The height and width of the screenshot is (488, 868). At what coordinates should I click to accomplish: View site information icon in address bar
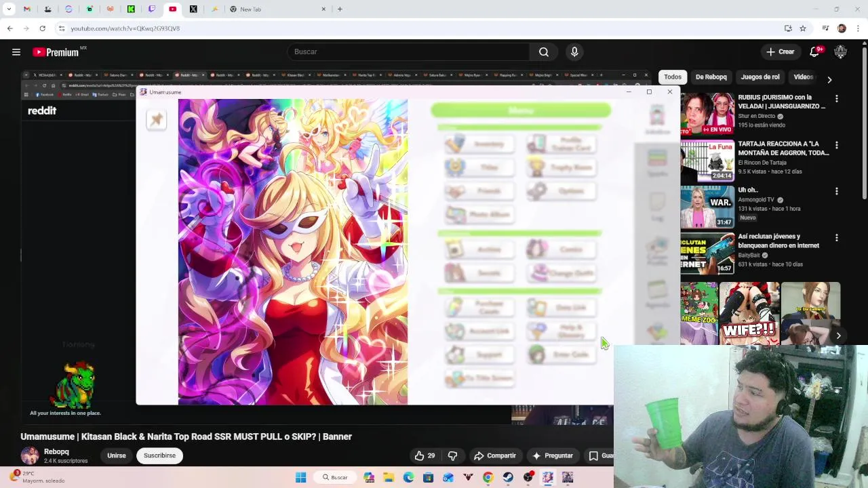pyautogui.click(x=62, y=28)
